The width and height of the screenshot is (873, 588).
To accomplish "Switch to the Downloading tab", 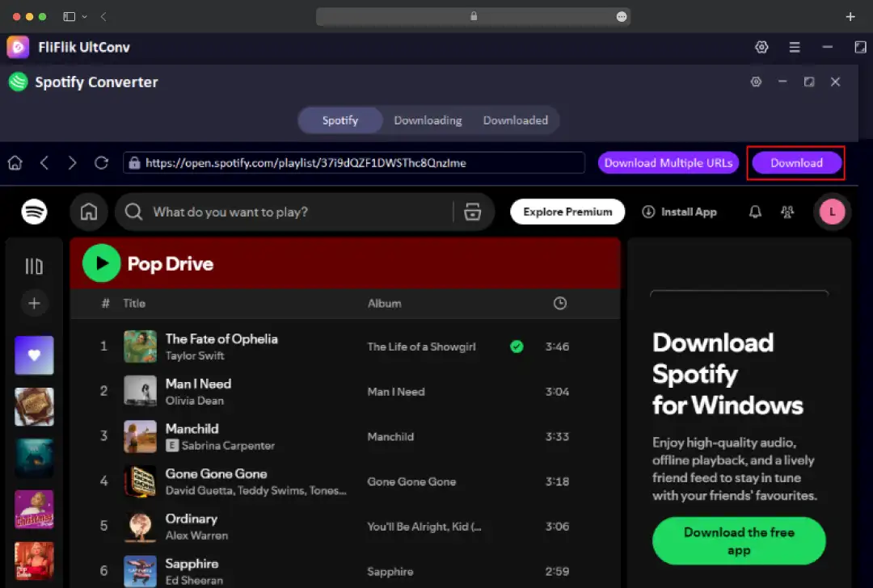I will (428, 120).
